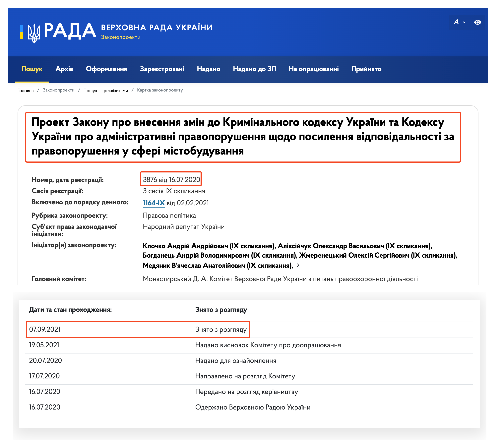Click the "Законопроекти" breadcrumb

tap(59, 90)
